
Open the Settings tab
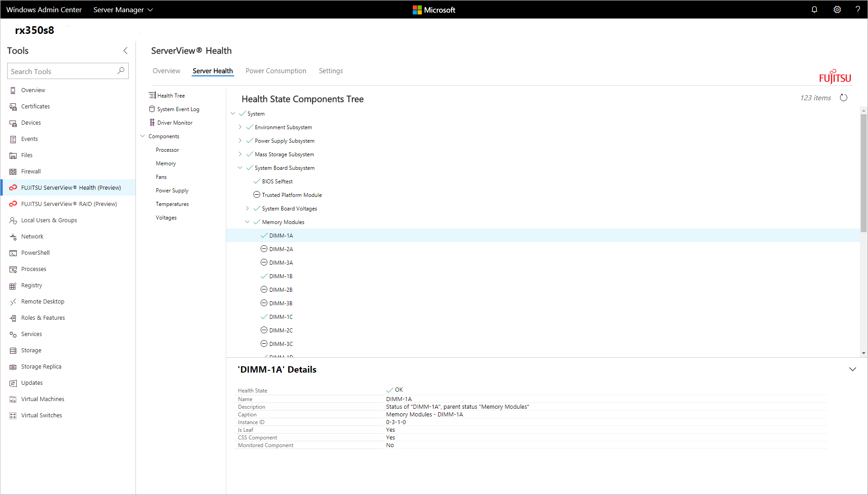331,70
